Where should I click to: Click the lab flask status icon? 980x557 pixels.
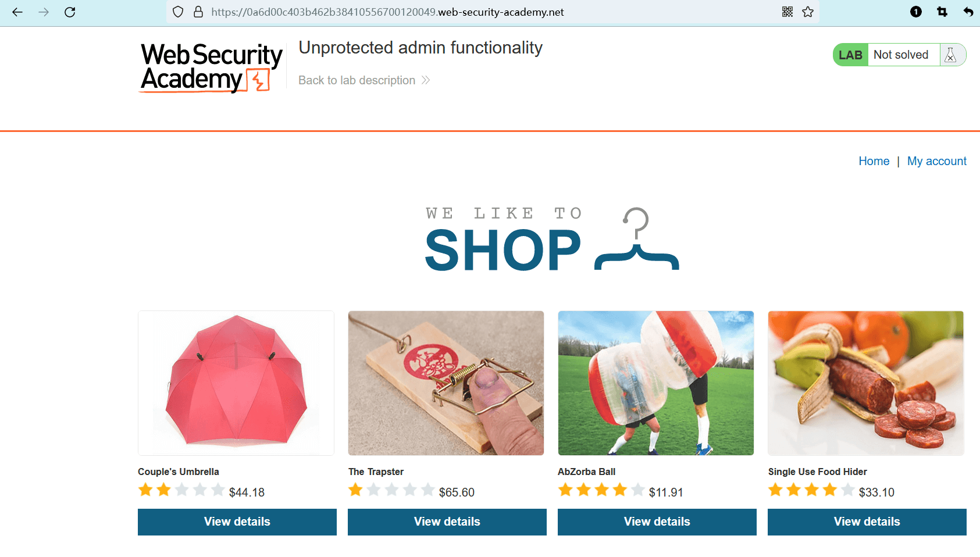950,55
